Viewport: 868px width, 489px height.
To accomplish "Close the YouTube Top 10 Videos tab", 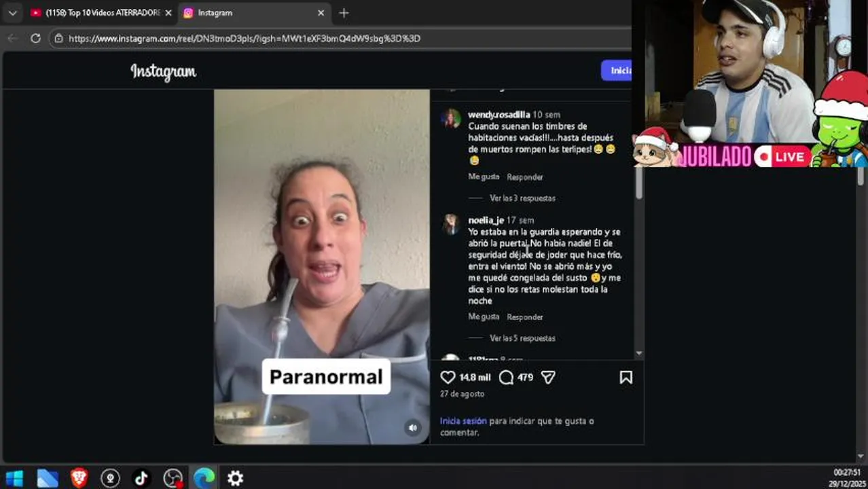I will [x=168, y=13].
